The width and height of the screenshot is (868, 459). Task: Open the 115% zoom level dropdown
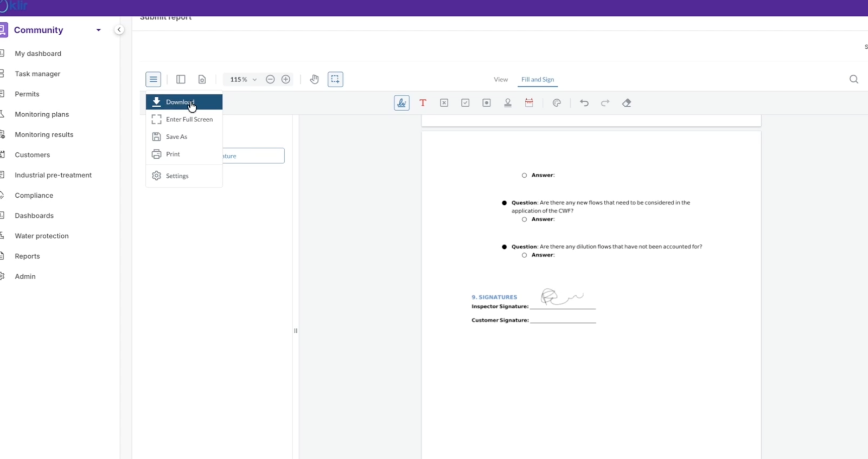click(x=243, y=80)
